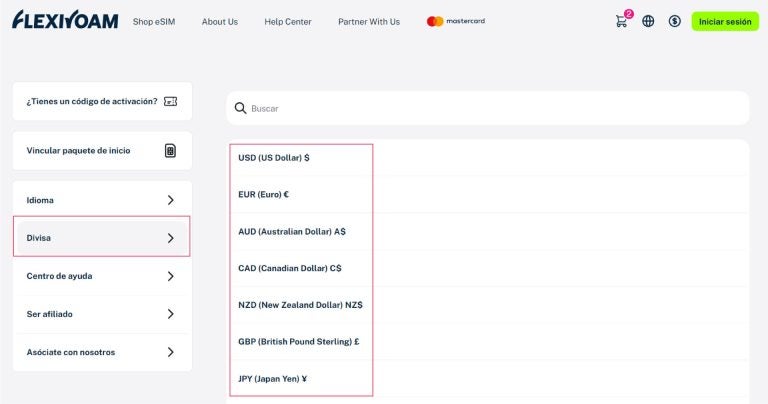Viewport: 768px width, 404px height.
Task: Open Ser afiliado sidebar item
Action: pyautogui.click(x=102, y=314)
